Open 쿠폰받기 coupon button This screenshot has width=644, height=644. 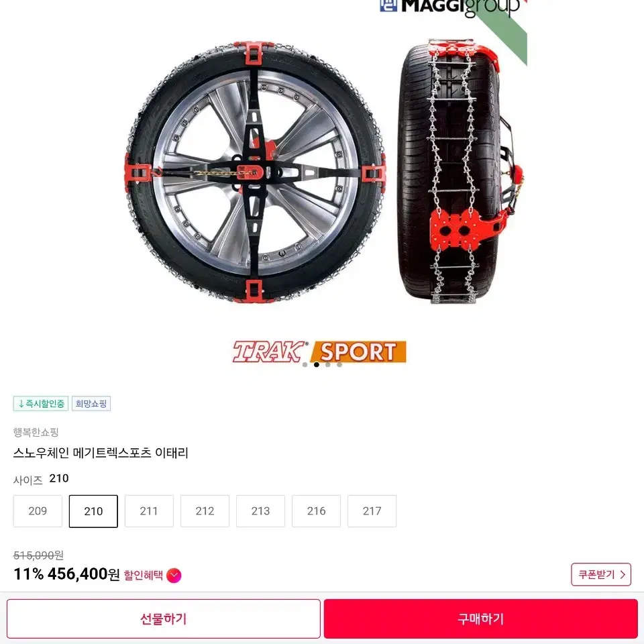601,574
